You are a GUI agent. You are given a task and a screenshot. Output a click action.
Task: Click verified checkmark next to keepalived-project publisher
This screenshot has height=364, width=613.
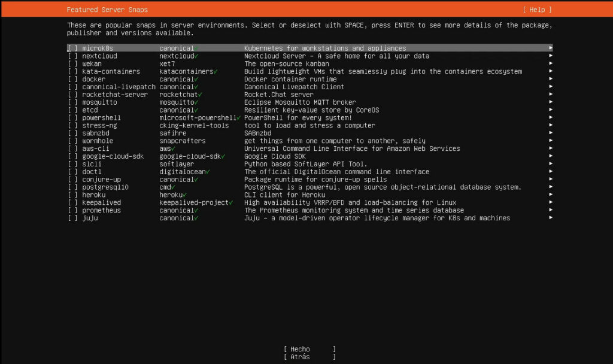click(230, 203)
